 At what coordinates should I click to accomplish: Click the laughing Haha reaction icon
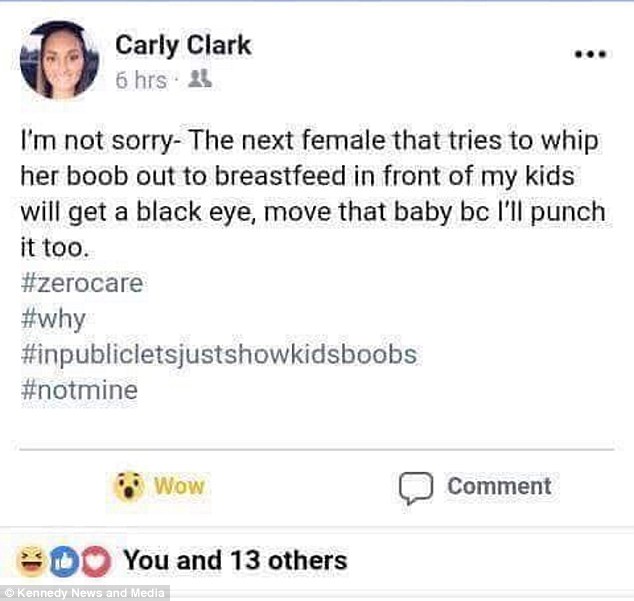[34, 560]
